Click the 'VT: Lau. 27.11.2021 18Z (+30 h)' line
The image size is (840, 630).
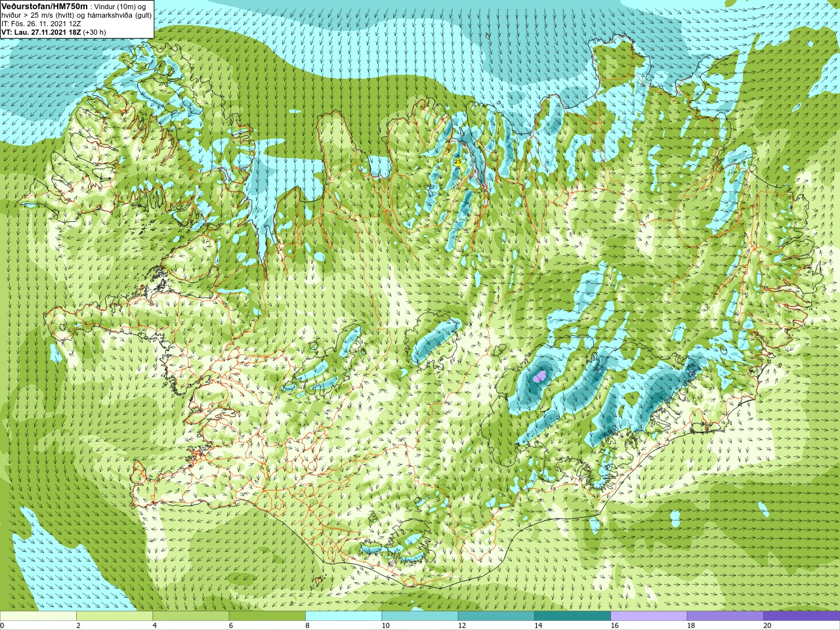(54, 32)
